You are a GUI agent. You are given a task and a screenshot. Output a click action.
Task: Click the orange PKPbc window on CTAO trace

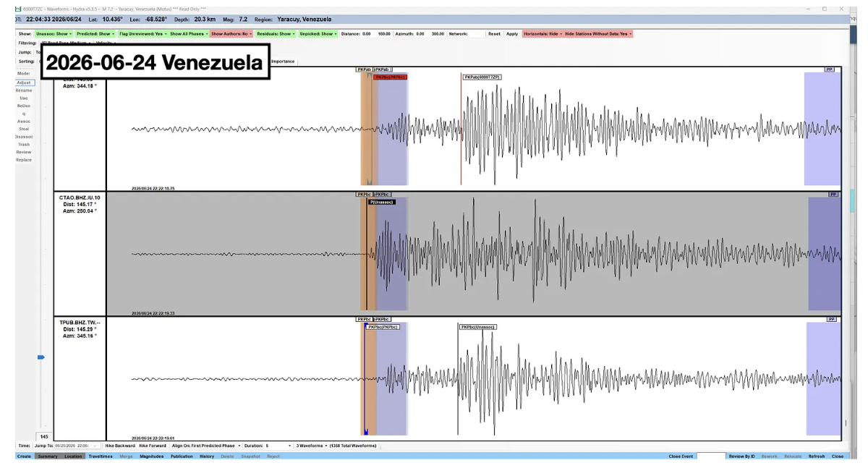coord(367,254)
